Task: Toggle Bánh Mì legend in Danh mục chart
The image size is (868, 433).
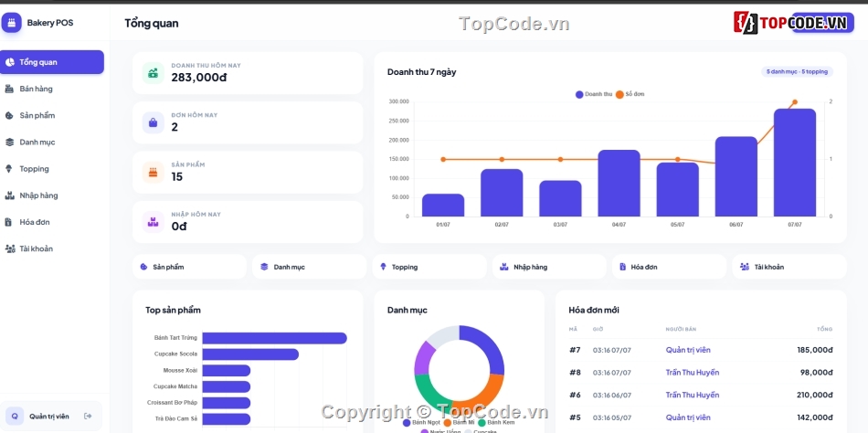Action: [x=459, y=422]
